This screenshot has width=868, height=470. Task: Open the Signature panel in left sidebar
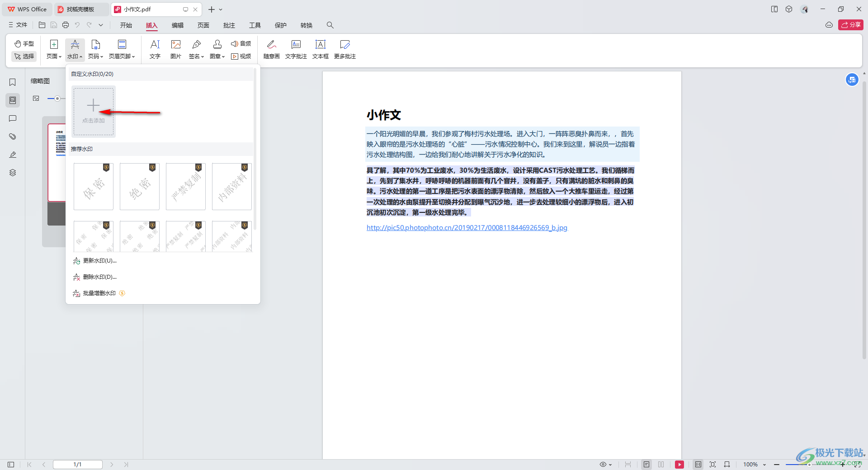[x=13, y=155]
